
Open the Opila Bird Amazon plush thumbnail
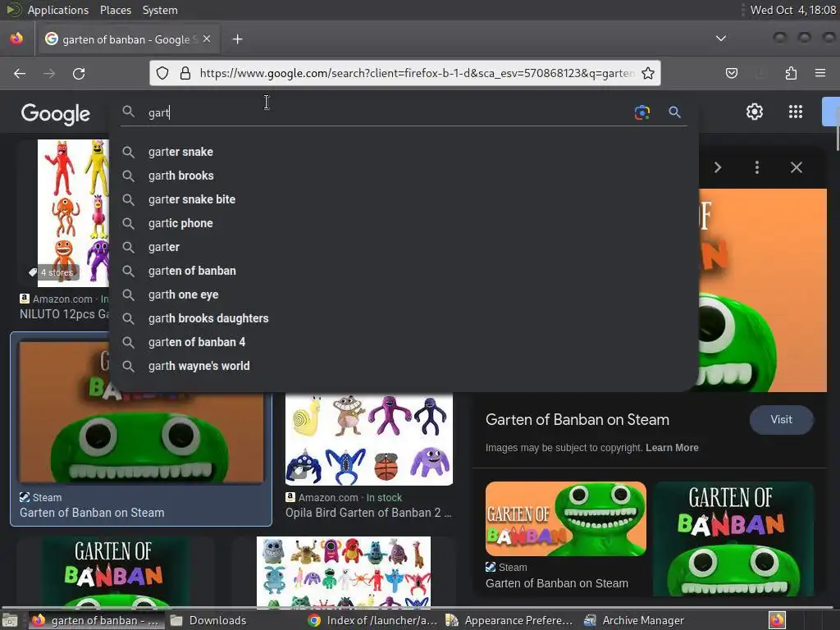pos(369,440)
